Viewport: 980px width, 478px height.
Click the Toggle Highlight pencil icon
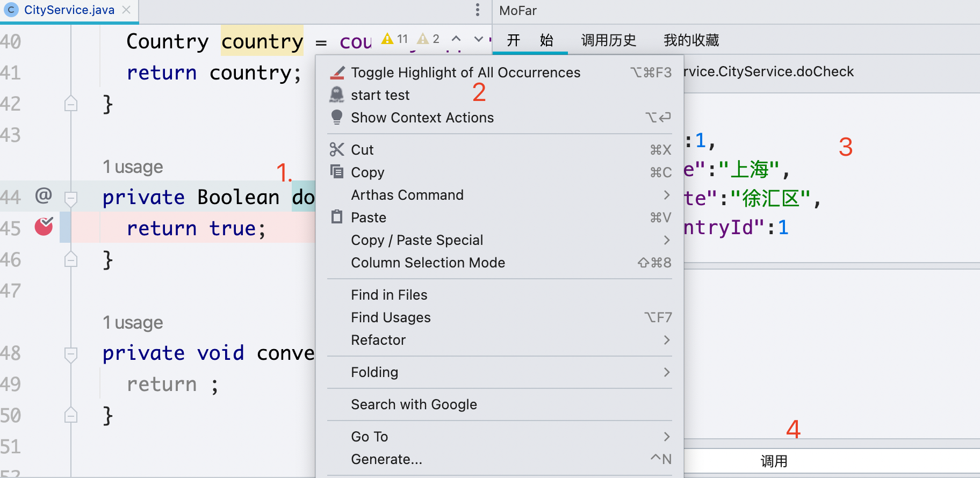(337, 72)
